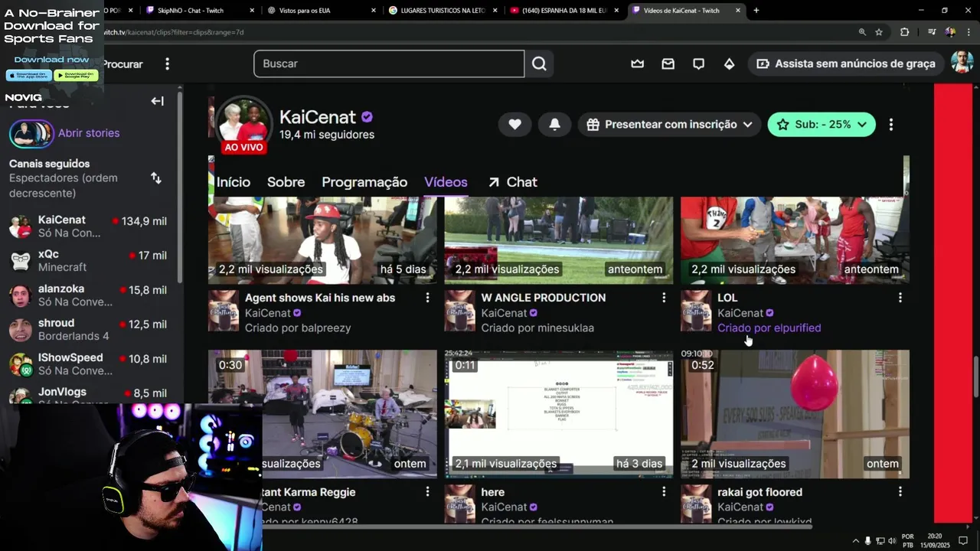
Task: Open options for the 'here' clip
Action: pos(664,492)
